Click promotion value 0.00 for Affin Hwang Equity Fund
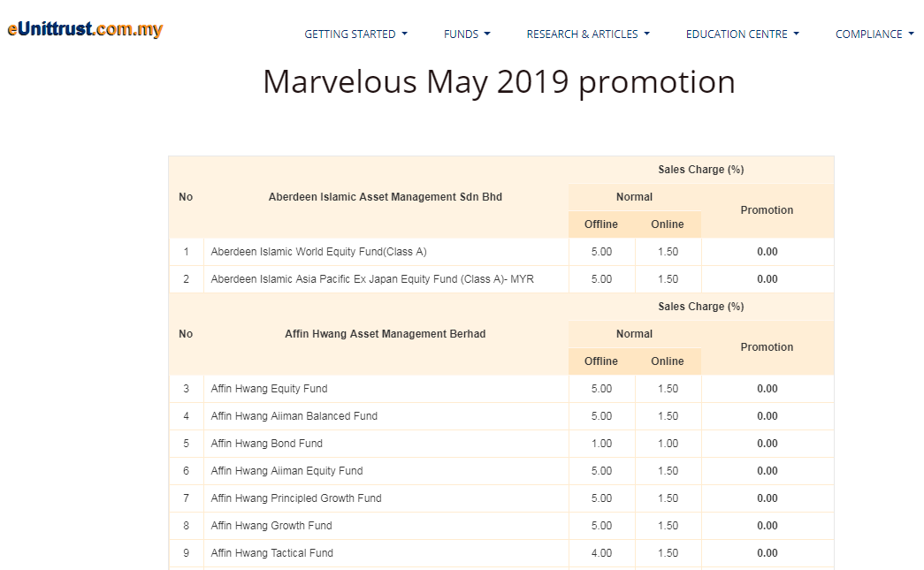The height and width of the screenshot is (570, 924). 767,389
